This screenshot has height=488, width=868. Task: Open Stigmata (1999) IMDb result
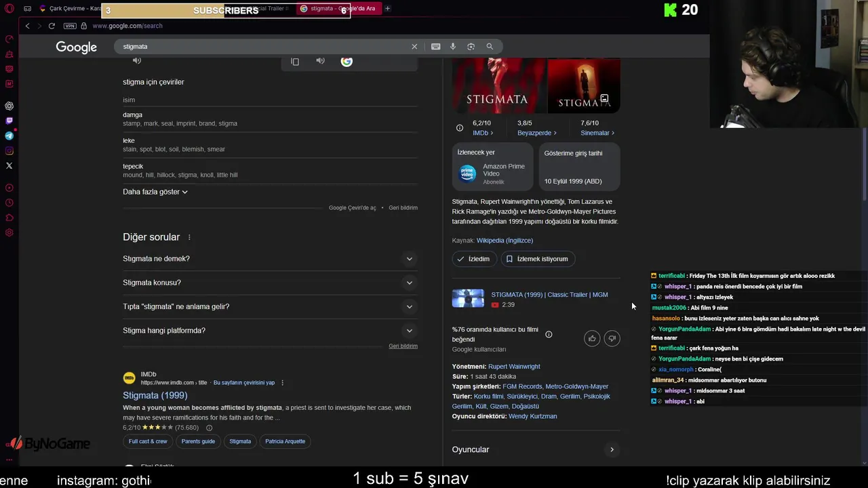155,395
